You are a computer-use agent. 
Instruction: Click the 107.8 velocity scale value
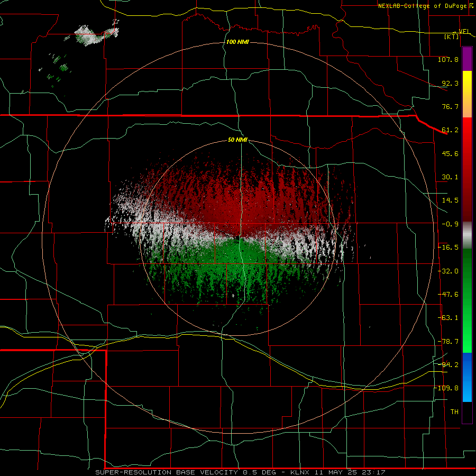pos(448,59)
